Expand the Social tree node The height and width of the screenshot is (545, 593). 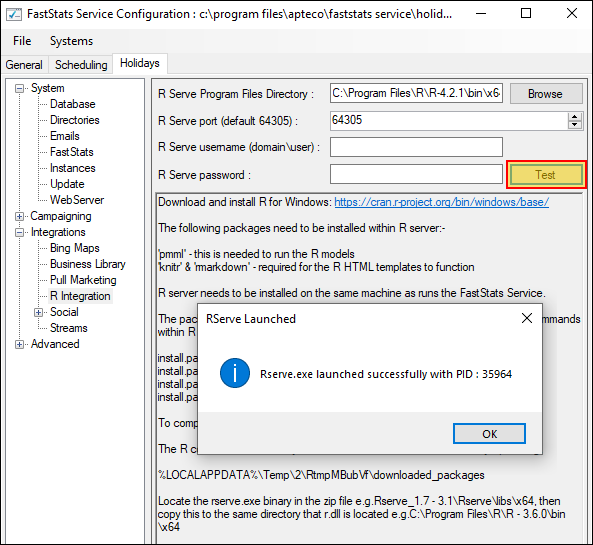click(x=38, y=312)
